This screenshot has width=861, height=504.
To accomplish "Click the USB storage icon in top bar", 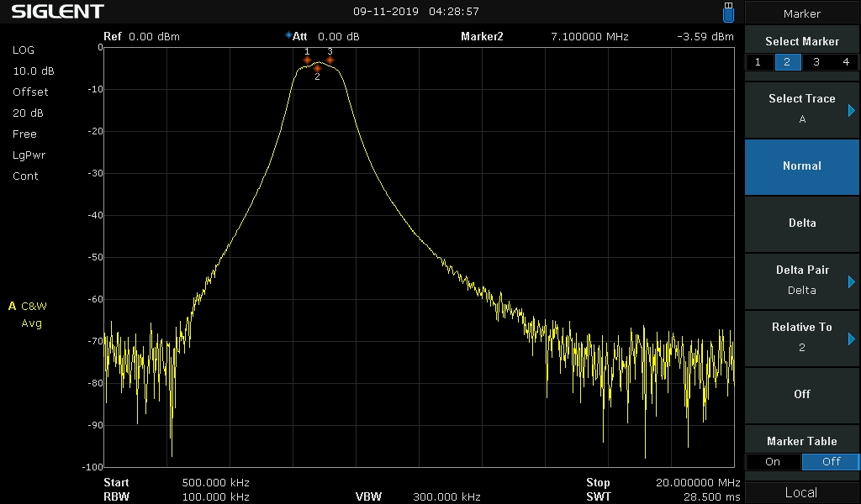I will [728, 13].
